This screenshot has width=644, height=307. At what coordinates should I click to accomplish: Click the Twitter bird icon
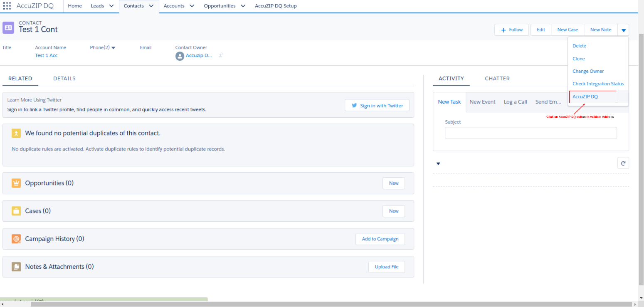(x=354, y=105)
